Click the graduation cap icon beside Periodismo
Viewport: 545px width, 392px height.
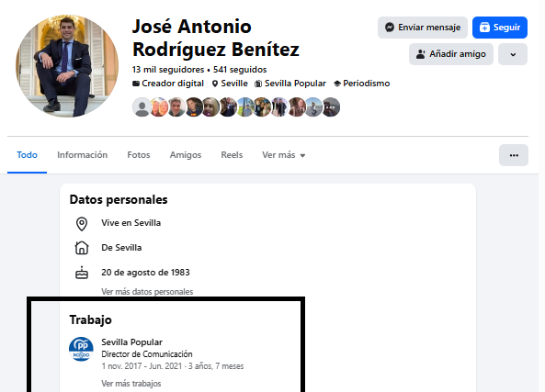point(337,84)
